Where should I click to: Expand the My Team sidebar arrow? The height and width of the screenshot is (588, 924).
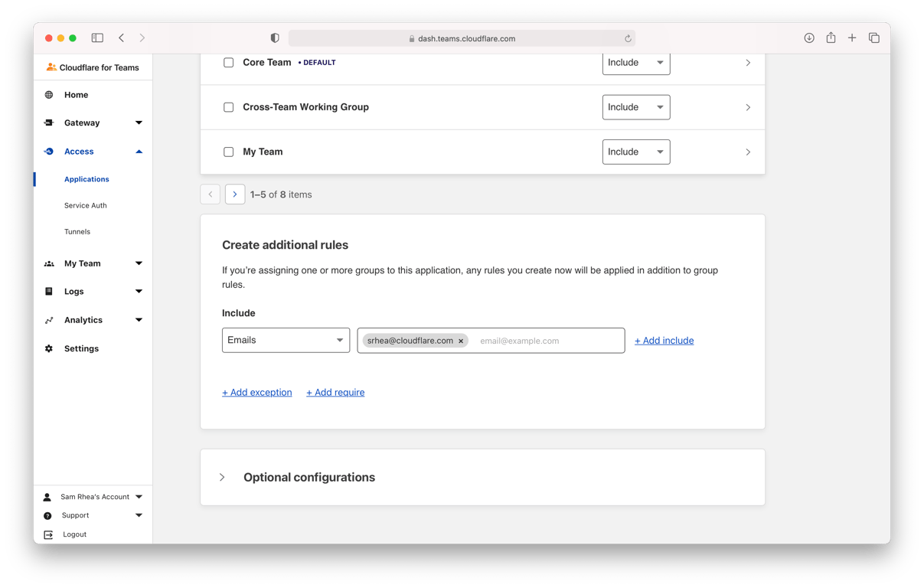click(139, 263)
